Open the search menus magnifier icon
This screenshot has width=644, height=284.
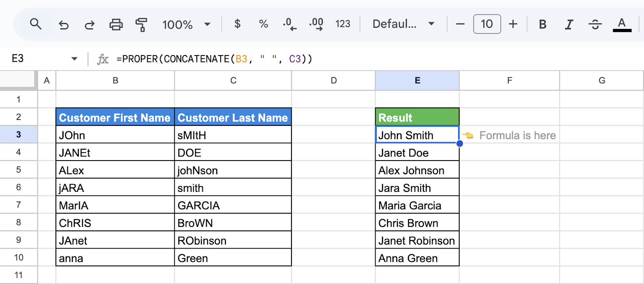pyautogui.click(x=36, y=24)
